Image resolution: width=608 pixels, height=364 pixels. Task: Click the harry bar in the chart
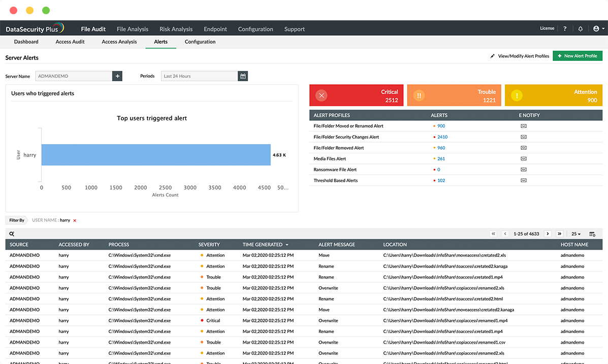155,155
